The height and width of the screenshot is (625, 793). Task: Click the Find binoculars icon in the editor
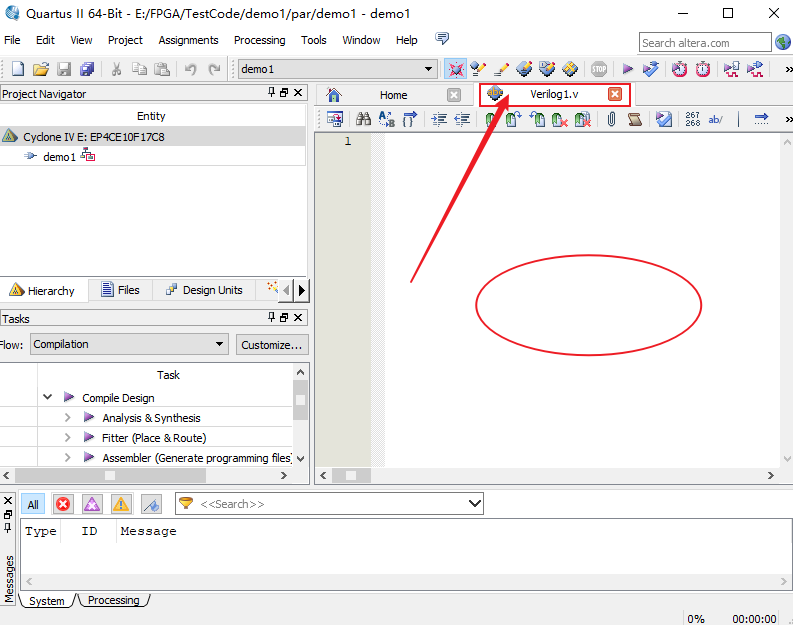[x=363, y=119]
